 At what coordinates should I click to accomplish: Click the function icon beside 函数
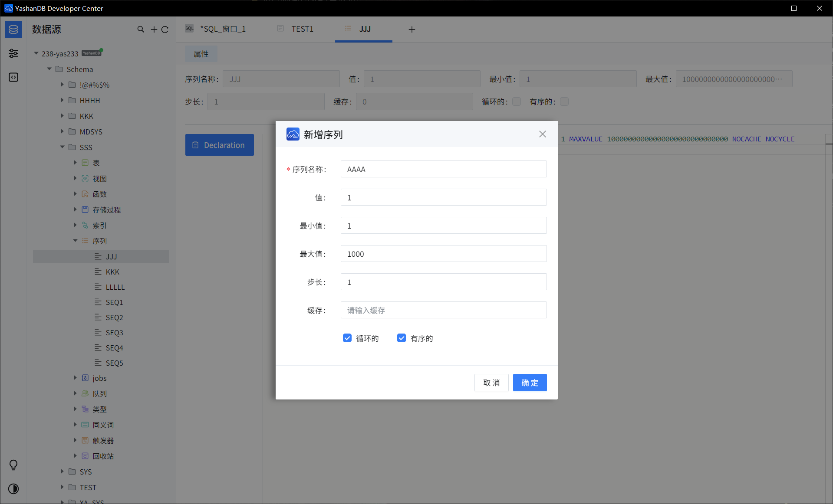pyautogui.click(x=85, y=194)
